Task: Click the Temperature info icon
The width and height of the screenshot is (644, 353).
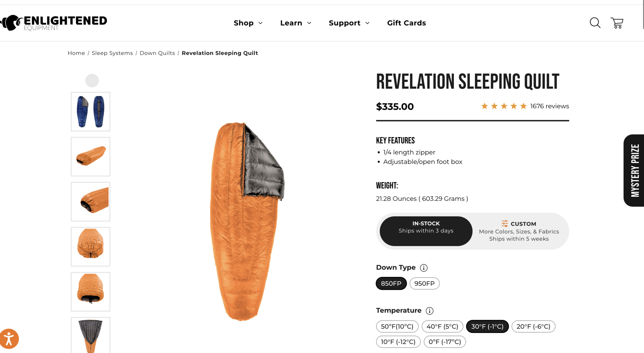Action: 430,311
